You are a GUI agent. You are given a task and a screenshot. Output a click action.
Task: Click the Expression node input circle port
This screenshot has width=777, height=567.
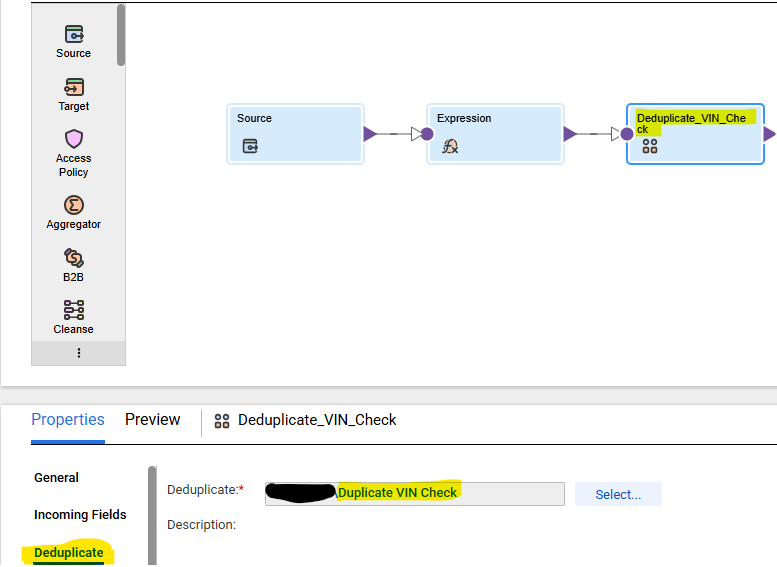pyautogui.click(x=427, y=134)
